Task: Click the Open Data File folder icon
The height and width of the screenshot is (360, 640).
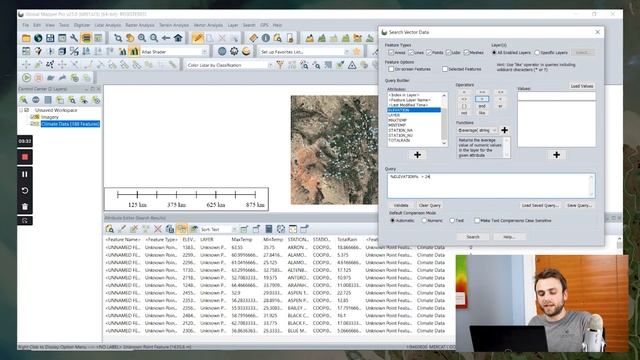Action: (26, 38)
